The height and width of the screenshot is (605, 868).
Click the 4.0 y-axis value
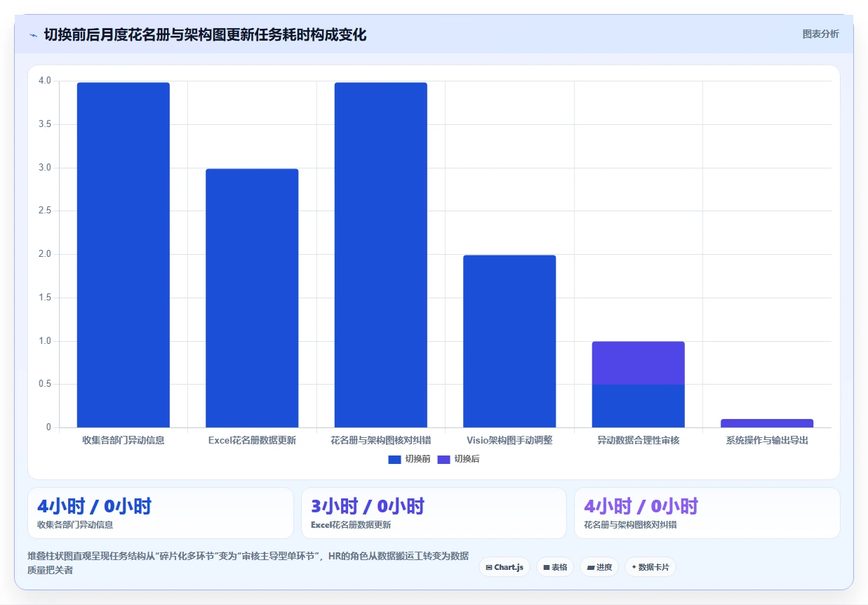click(45, 81)
